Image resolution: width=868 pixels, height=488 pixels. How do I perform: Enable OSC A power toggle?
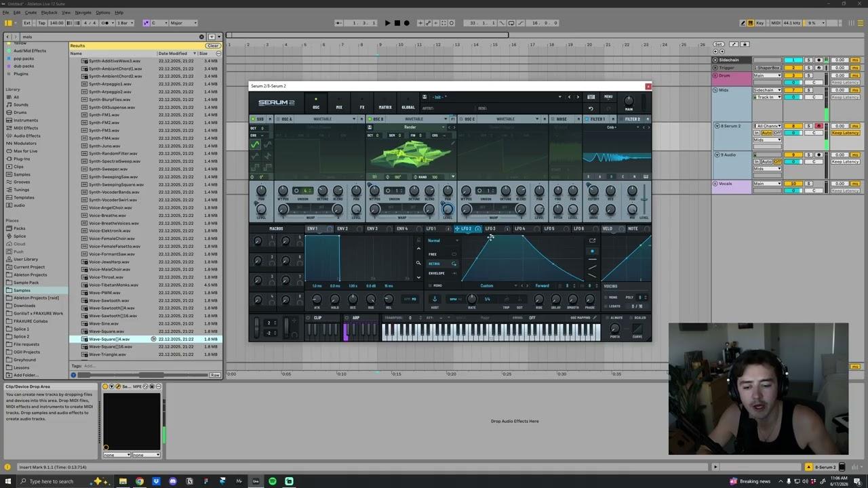pyautogui.click(x=277, y=119)
